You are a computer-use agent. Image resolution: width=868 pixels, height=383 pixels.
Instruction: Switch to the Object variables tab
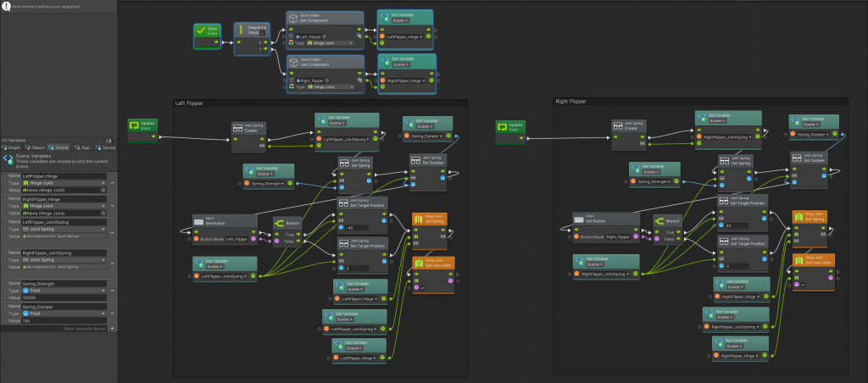tap(36, 147)
